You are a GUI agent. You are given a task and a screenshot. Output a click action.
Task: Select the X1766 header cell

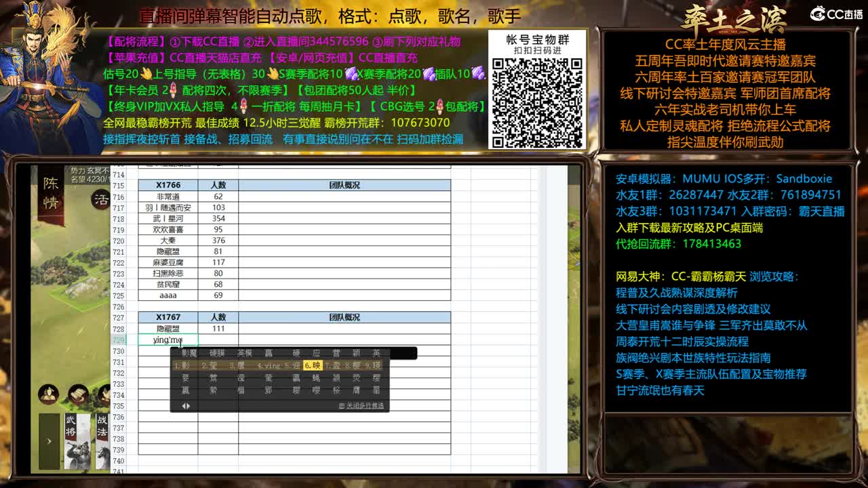coord(168,185)
